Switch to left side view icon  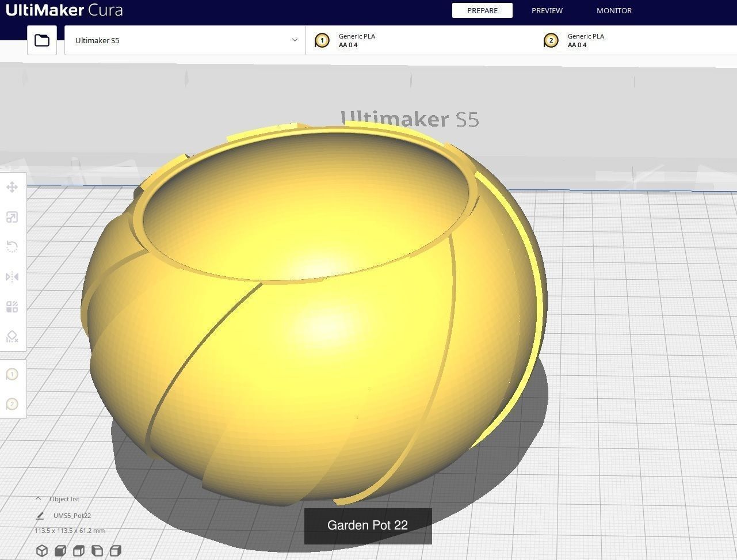(97, 551)
